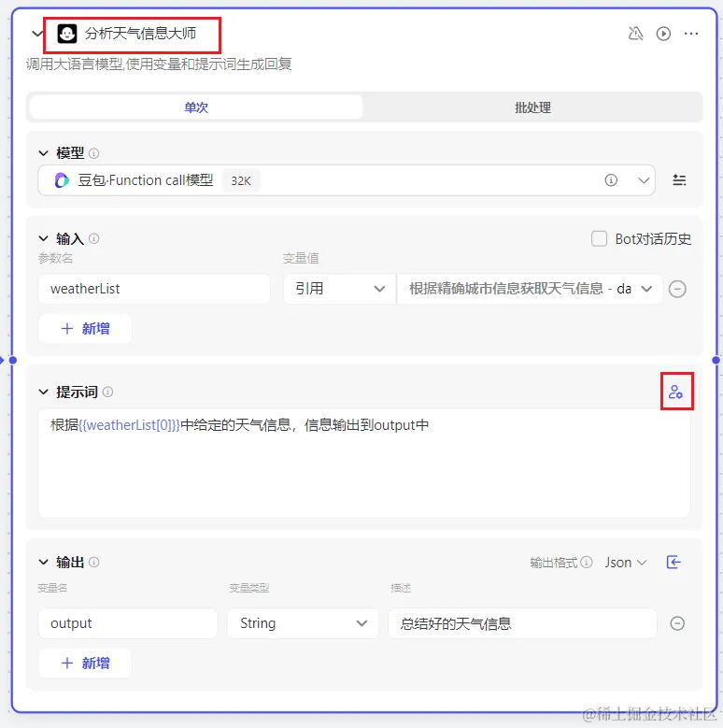
Task: Remove the weatherList input row
Action: click(677, 289)
